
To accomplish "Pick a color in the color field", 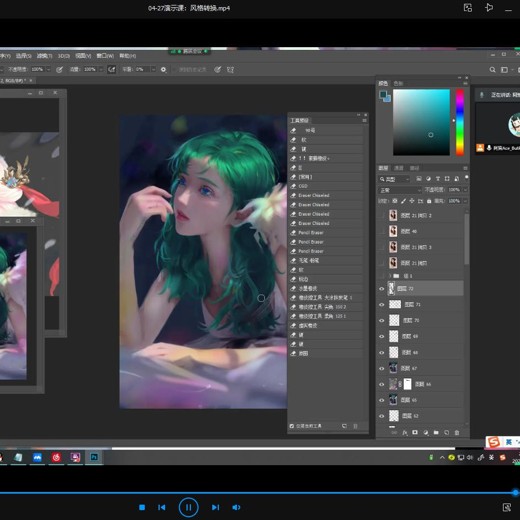I will 421,122.
